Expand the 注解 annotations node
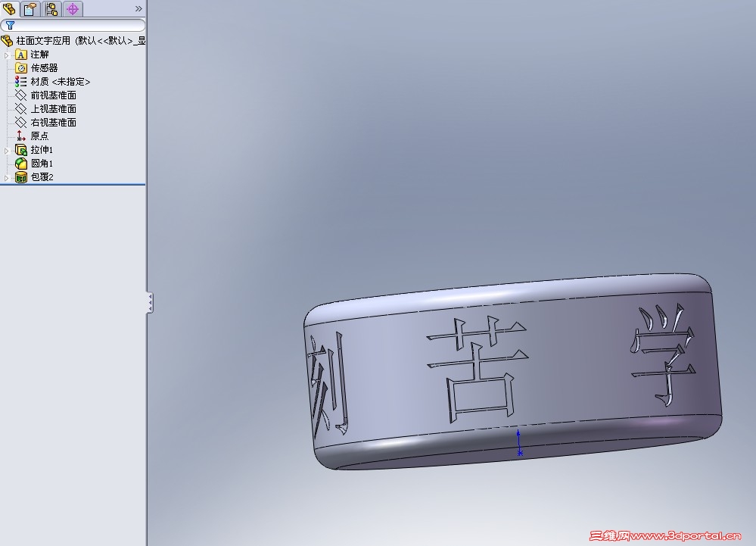 6,55
